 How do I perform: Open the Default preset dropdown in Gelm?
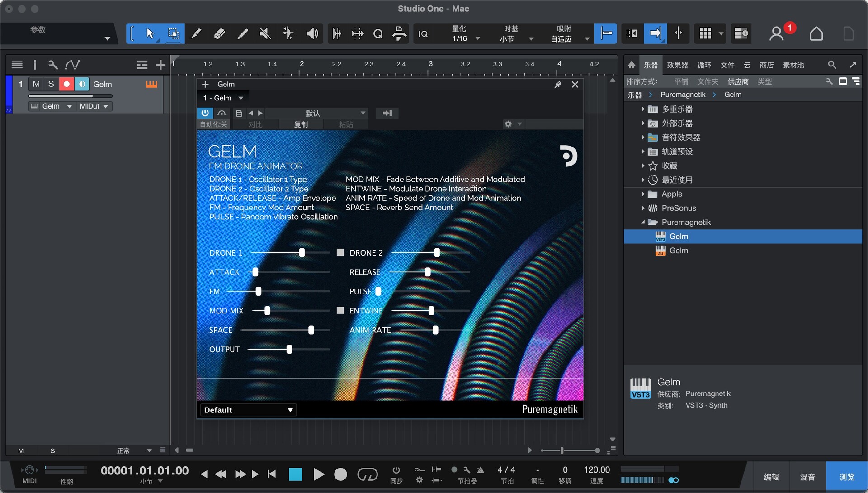click(248, 410)
